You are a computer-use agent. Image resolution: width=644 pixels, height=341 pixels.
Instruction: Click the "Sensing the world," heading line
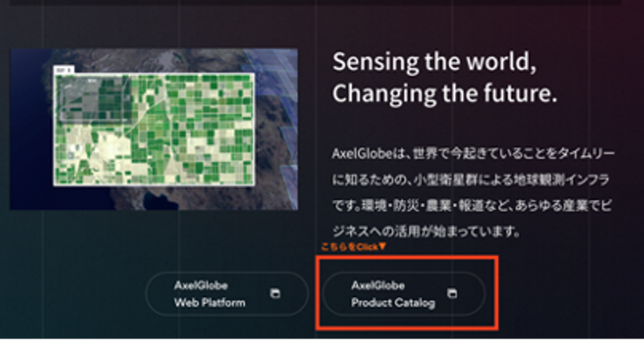(x=434, y=62)
